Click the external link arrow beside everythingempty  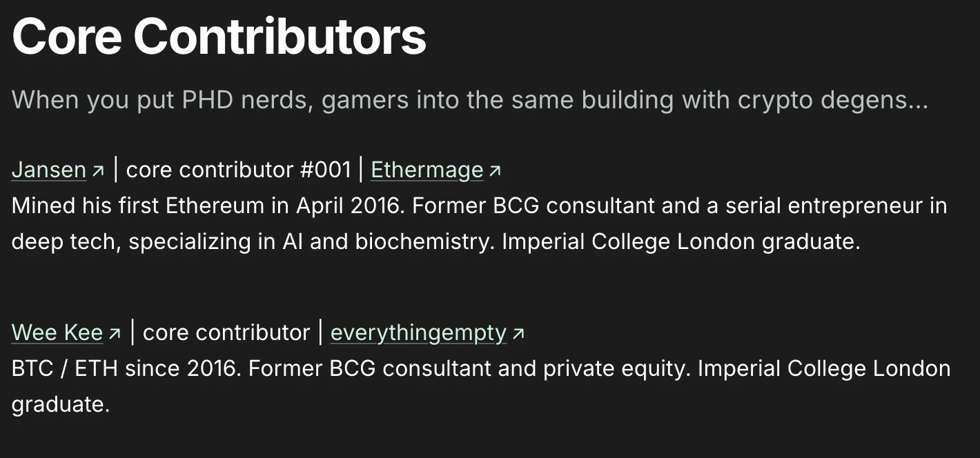click(518, 332)
